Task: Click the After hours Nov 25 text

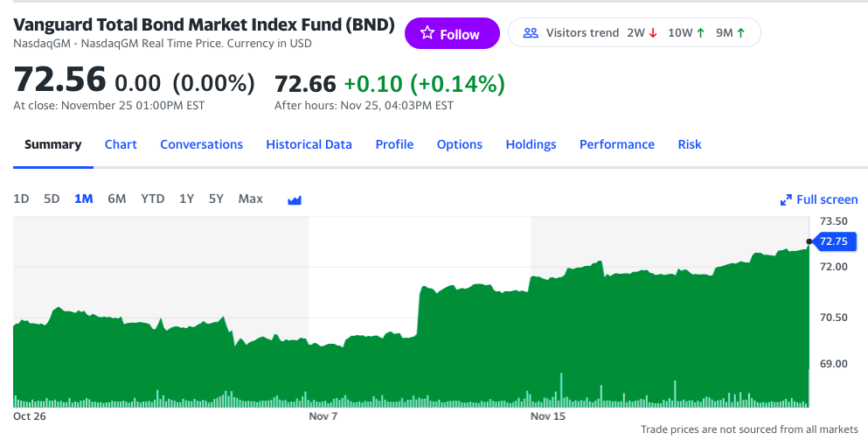Action: click(364, 105)
